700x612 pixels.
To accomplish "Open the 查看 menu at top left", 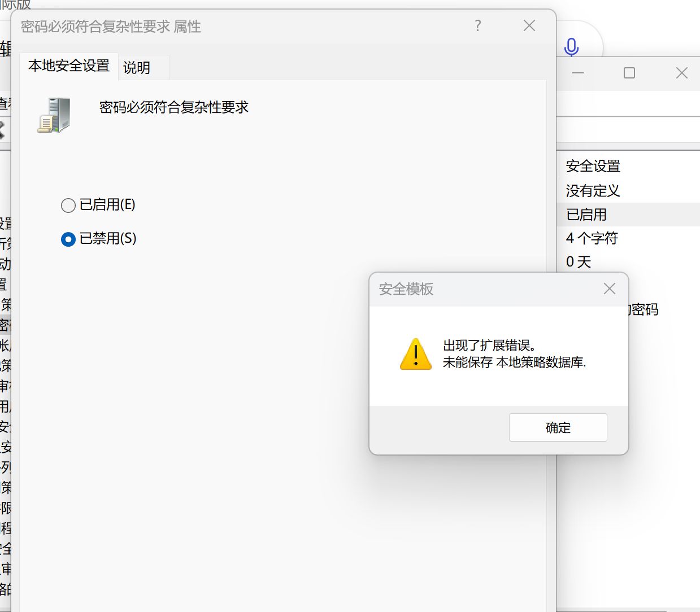I will (x=5, y=102).
